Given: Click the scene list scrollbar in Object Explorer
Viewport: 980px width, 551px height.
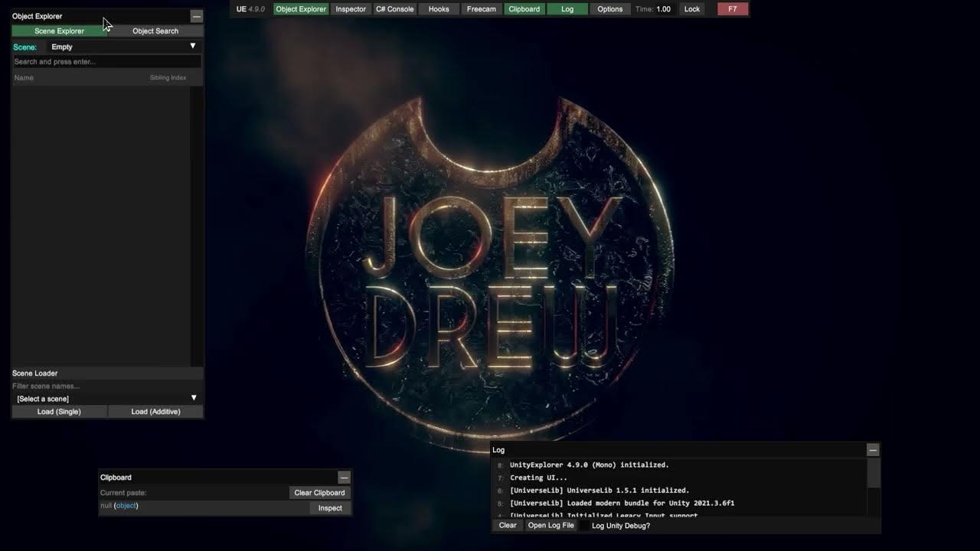Looking at the screenshot, I should [197, 226].
